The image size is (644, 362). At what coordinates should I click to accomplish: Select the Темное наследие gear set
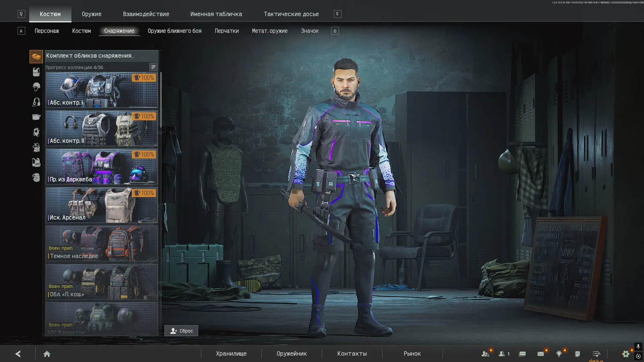tap(102, 243)
